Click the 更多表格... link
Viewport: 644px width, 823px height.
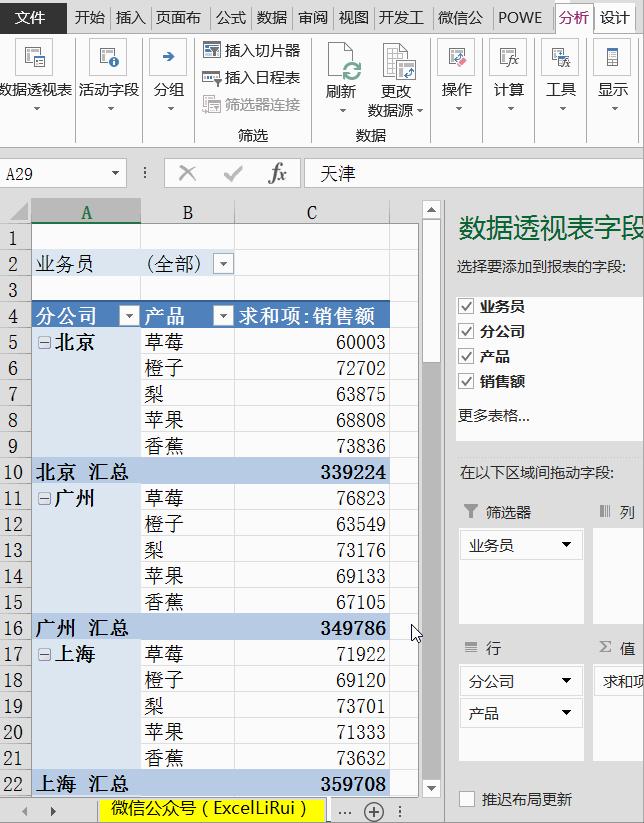[494, 416]
